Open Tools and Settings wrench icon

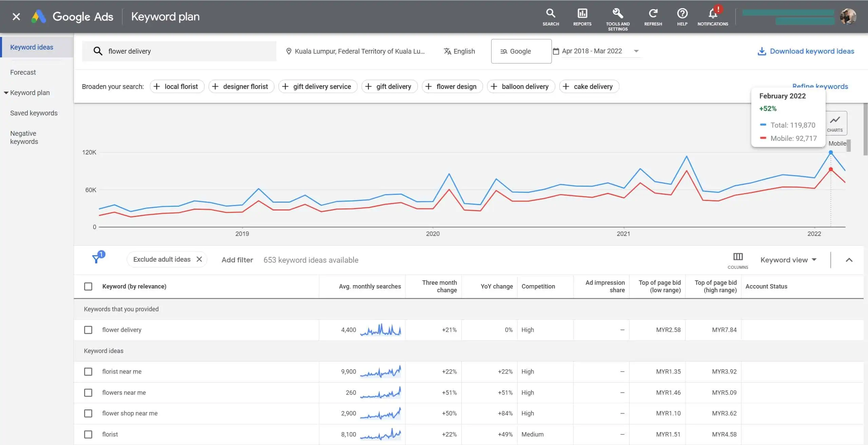pos(618,14)
